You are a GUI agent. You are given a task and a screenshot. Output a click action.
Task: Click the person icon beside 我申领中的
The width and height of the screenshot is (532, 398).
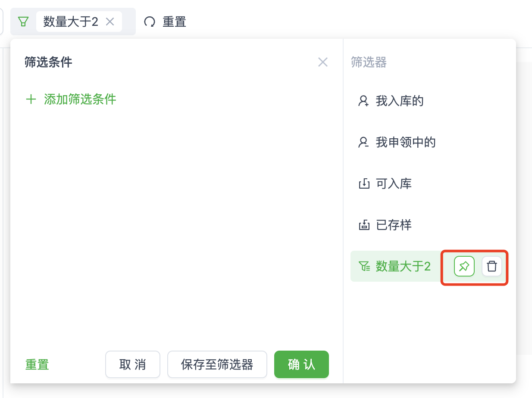pyautogui.click(x=363, y=142)
